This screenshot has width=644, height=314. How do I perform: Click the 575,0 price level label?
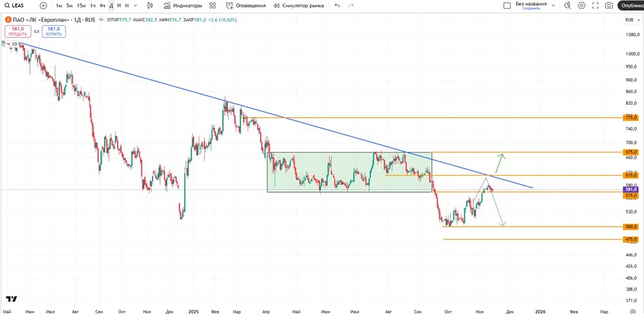point(630,196)
